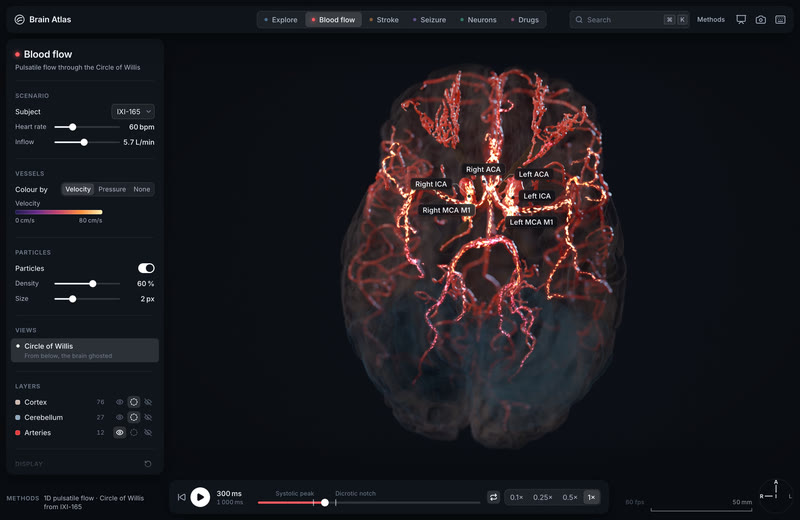Screen dimensions: 800x520
Task: Colour vessels by Pressure
Action: tap(112, 189)
